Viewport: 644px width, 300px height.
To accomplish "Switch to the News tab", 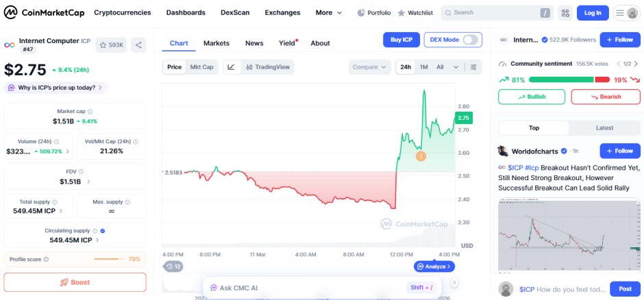I will point(254,43).
